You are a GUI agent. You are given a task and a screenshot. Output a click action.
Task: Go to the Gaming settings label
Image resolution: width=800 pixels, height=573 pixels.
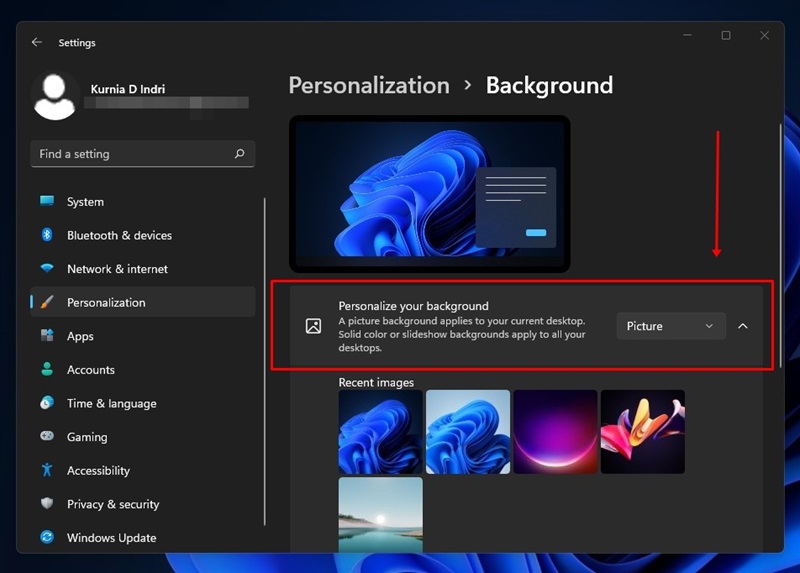[87, 437]
